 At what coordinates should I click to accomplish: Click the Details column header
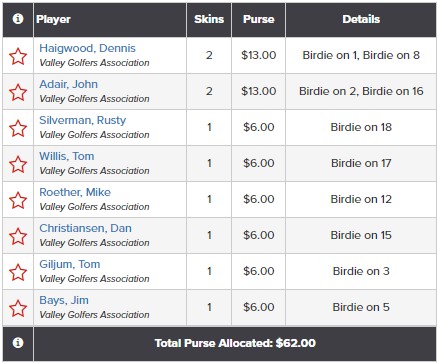point(361,19)
